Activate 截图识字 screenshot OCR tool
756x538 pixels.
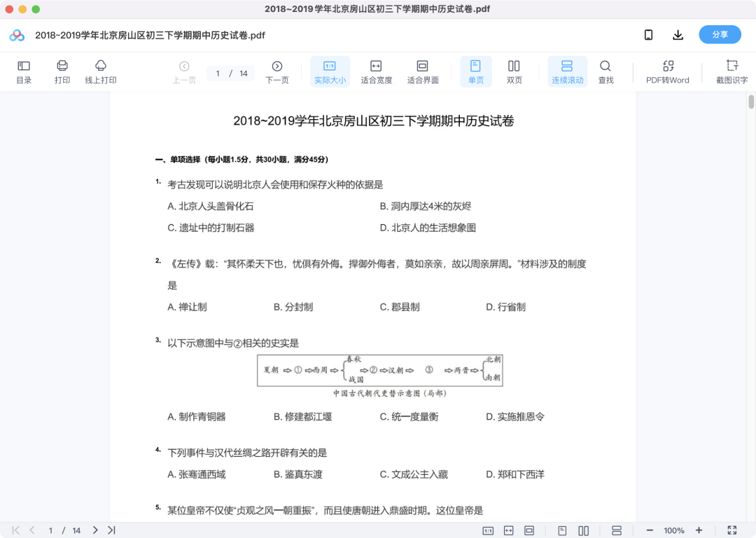click(x=731, y=72)
